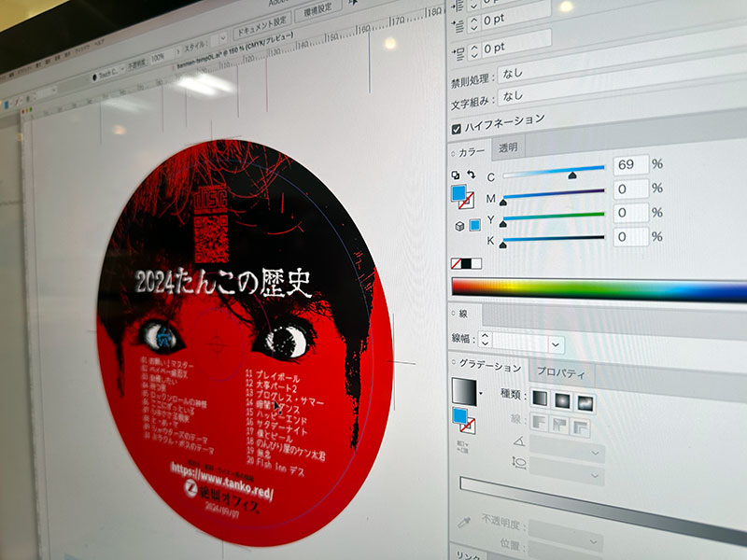Screen dimensions: 747x560
Task: Select stroke box in Gradient panel
Action: click(468, 425)
